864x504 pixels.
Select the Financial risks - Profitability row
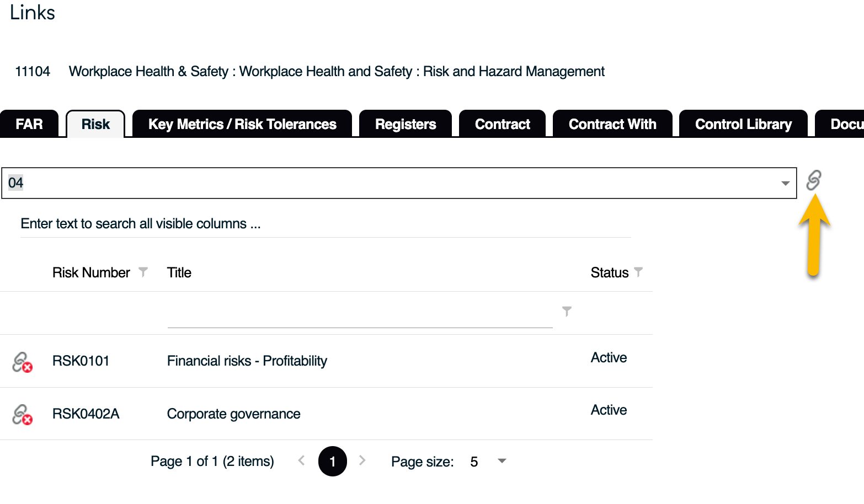coord(247,361)
